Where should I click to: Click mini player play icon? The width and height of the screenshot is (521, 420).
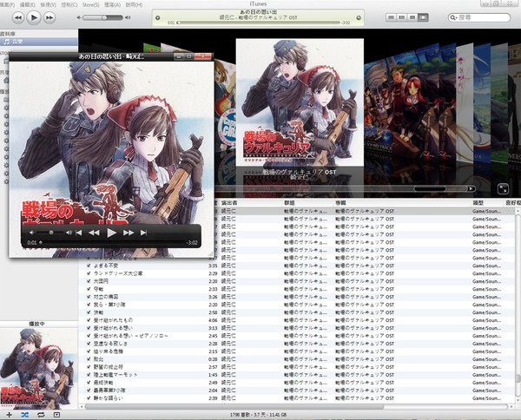(x=111, y=233)
